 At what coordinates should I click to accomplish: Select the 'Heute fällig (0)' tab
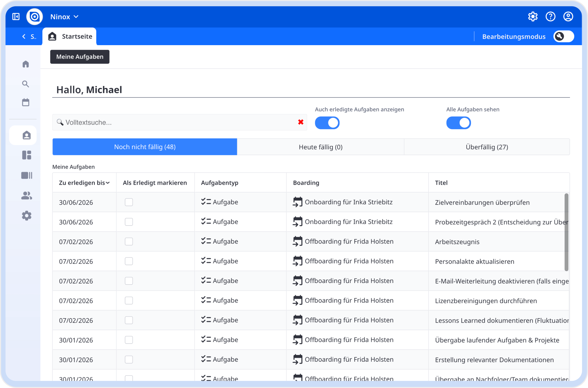320,147
